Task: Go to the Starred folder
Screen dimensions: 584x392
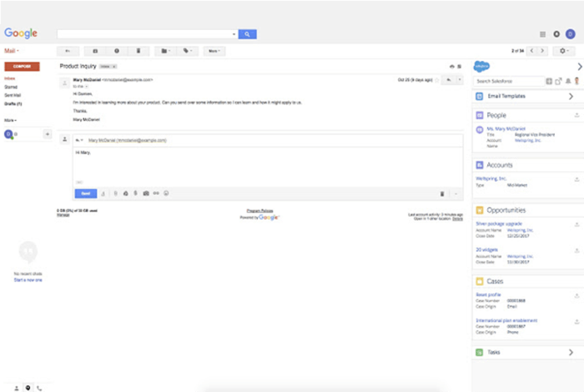Action: 11,87
